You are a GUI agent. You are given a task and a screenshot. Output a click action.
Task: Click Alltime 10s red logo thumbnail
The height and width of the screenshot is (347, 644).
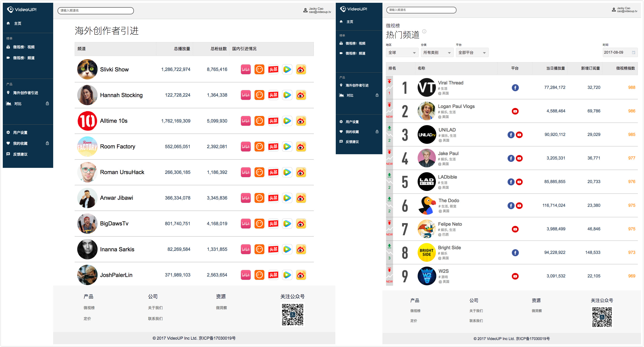tap(87, 121)
